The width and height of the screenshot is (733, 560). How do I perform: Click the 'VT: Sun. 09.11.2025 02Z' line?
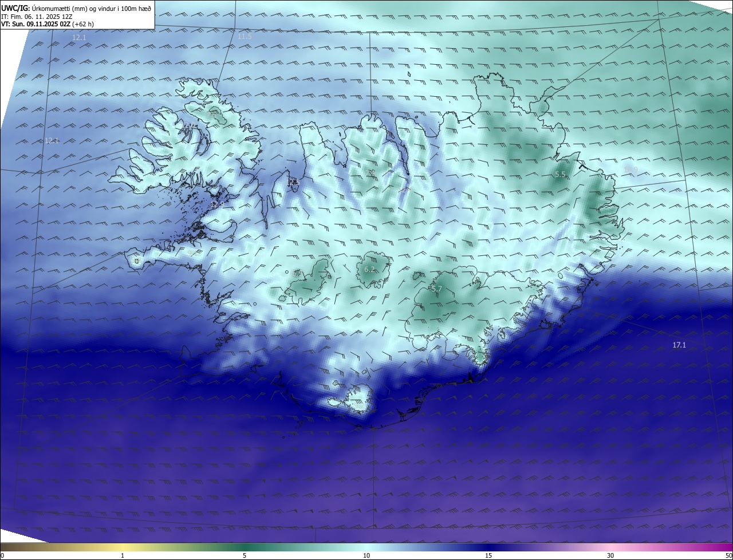pos(48,24)
